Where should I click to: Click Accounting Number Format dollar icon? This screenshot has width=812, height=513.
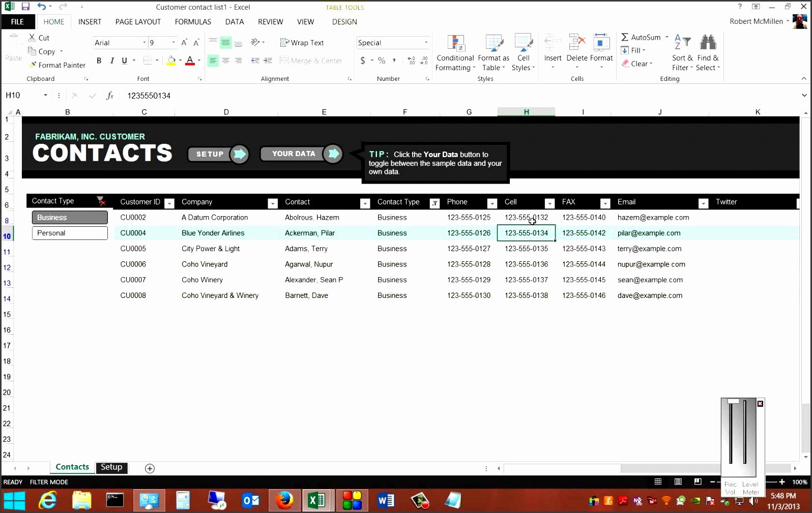363,61
